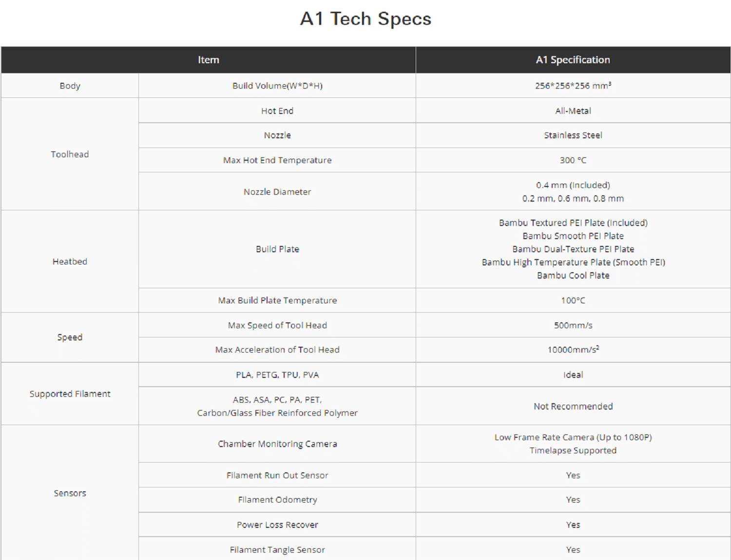Click the Body category cell
The width and height of the screenshot is (731, 560).
70,86
